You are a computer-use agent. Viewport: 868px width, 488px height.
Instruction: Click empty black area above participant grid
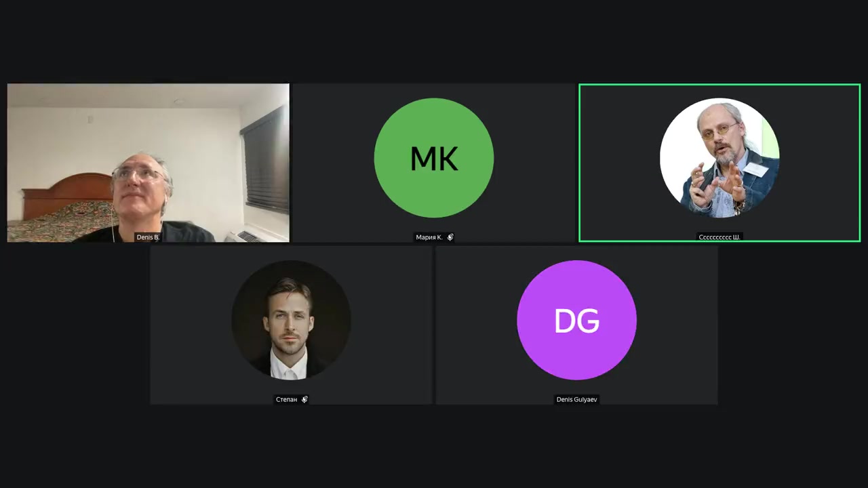coord(434,41)
